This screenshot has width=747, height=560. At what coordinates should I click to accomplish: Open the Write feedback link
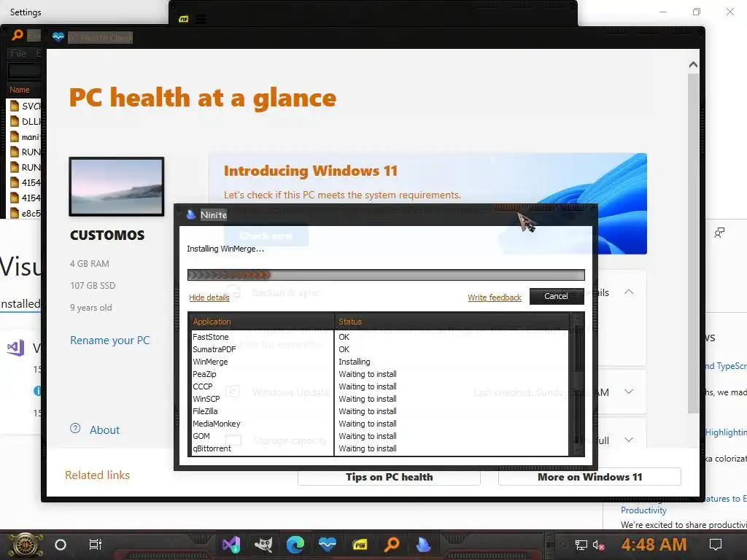click(x=495, y=297)
